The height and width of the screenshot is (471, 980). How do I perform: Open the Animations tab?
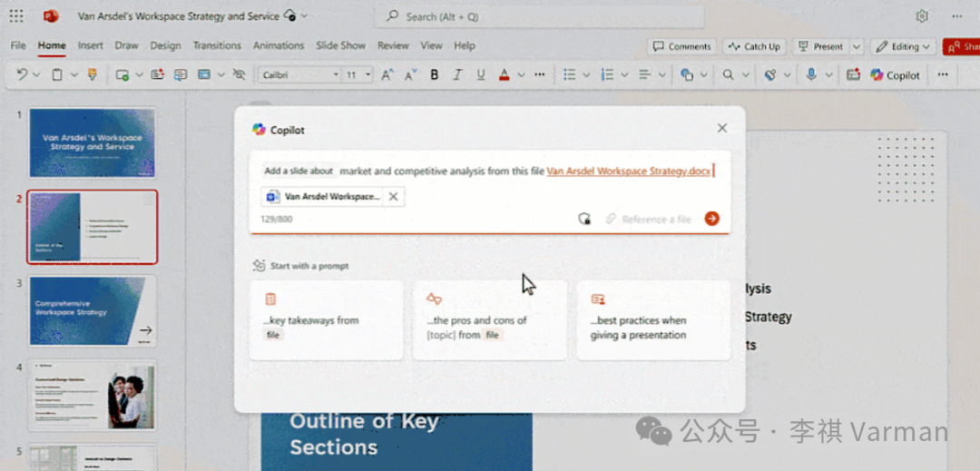279,45
